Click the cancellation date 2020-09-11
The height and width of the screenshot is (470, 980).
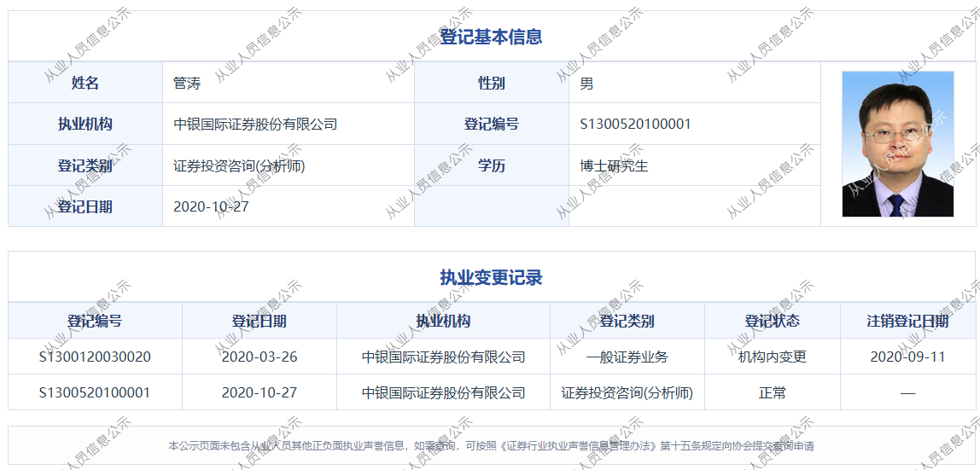click(x=907, y=357)
